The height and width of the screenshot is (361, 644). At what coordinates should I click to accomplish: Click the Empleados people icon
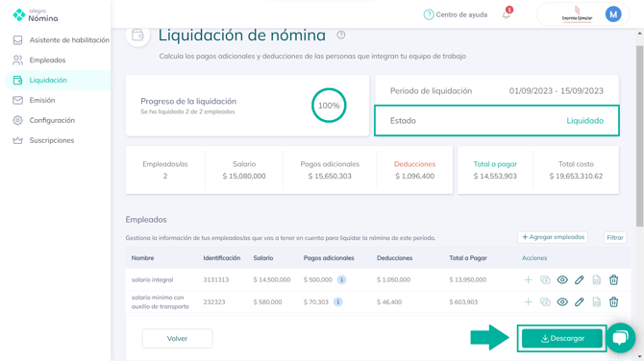17,60
